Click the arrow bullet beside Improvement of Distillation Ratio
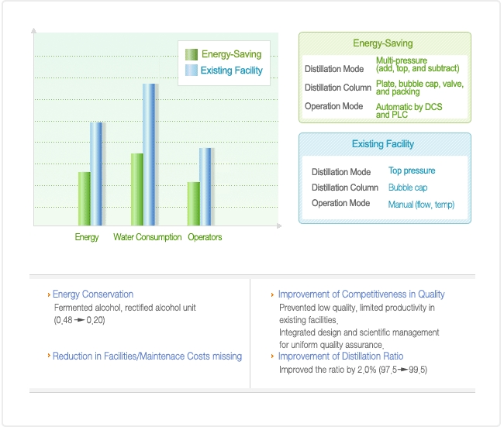Viewport: 504px width, 427px height. click(271, 356)
